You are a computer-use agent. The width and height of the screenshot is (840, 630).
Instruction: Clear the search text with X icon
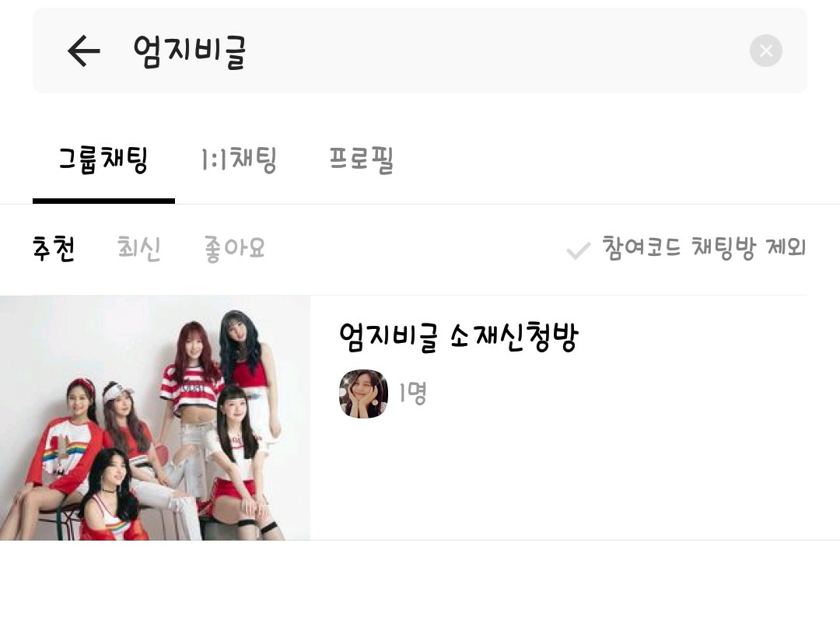point(765,51)
